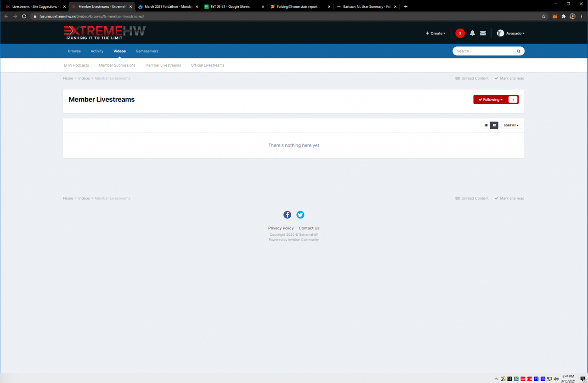The image size is (588, 383).
Task: Switch to list view layout
Action: (486, 125)
